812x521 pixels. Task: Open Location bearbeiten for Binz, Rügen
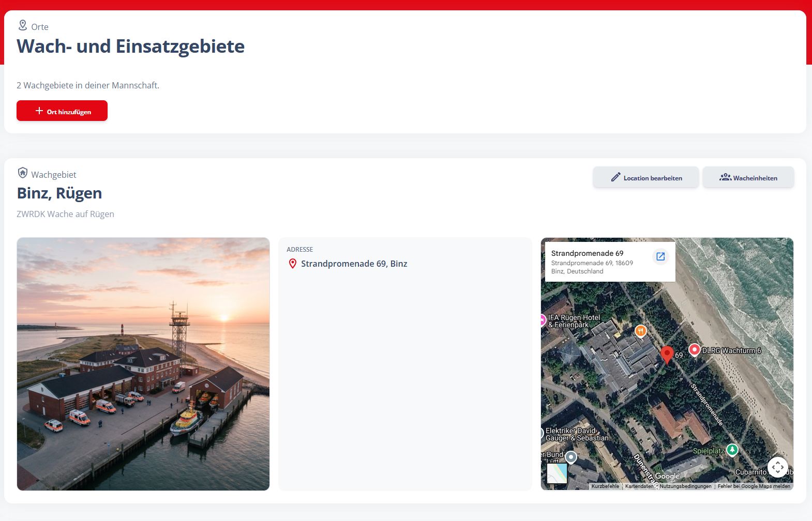pos(645,177)
